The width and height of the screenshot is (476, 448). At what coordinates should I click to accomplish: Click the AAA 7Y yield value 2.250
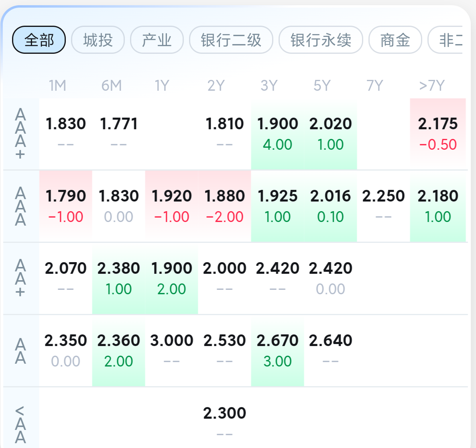383,206
